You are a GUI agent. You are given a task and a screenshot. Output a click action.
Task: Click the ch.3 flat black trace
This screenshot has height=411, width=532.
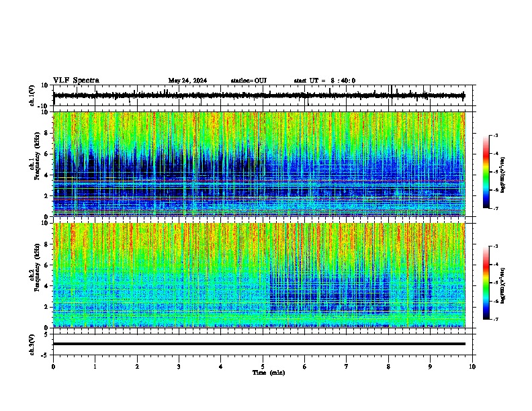[x=259, y=344]
